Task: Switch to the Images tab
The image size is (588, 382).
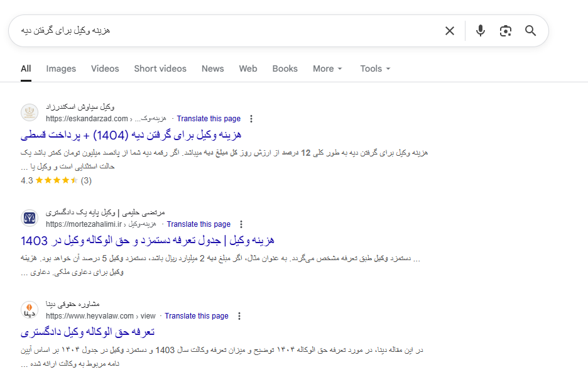Action: click(x=61, y=68)
